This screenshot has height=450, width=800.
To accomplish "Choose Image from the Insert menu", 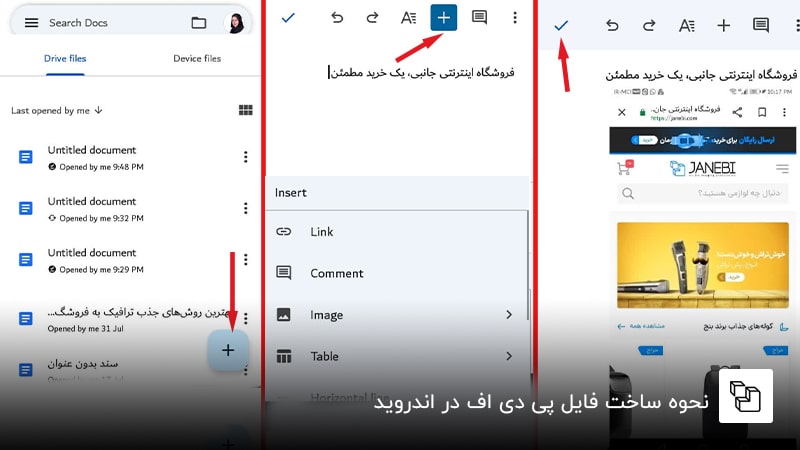I will (397, 315).
